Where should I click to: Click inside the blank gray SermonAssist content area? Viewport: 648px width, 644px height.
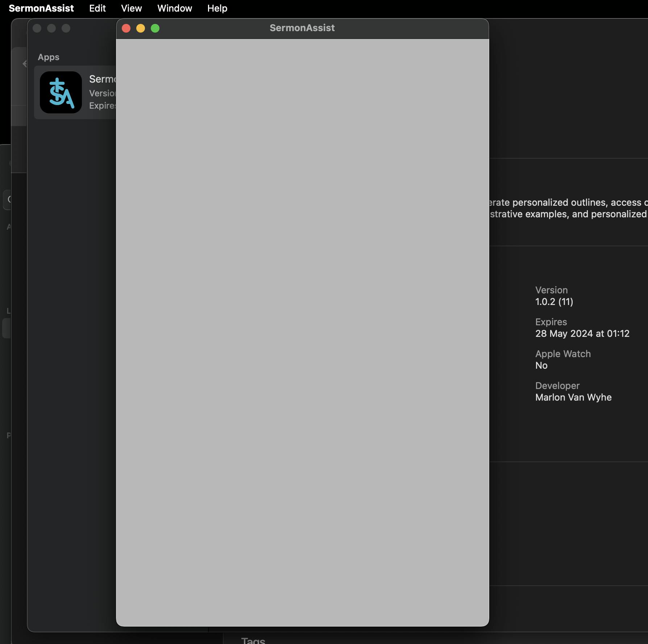pyautogui.click(x=302, y=326)
